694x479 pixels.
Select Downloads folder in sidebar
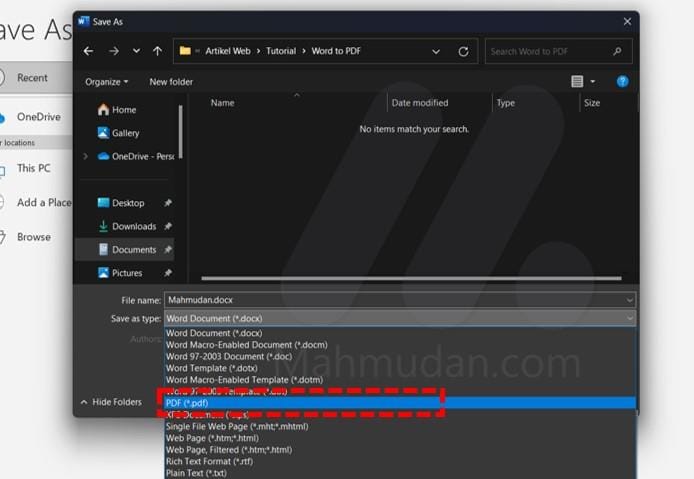(133, 226)
